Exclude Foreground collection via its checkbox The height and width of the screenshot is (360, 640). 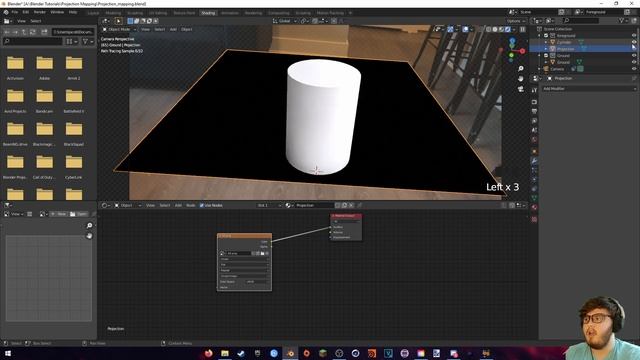(x=546, y=36)
